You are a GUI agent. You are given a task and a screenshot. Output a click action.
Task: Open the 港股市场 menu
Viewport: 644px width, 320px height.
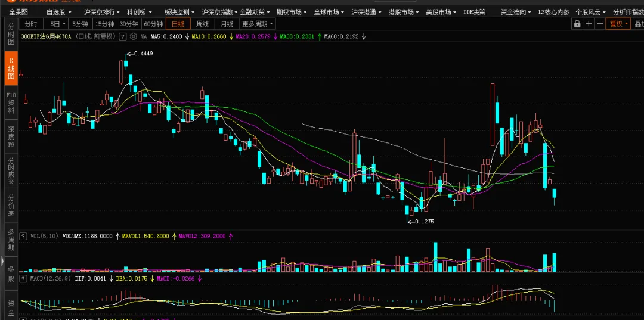pos(404,13)
